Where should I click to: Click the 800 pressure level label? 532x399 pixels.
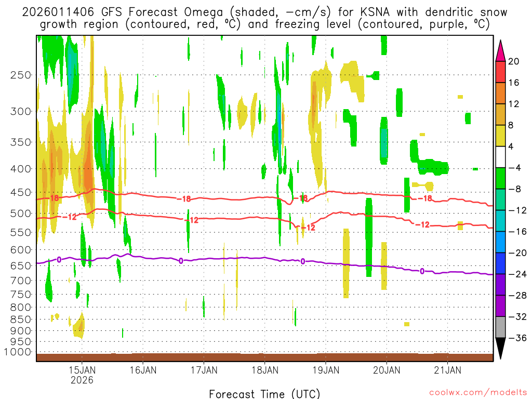tap(21, 308)
